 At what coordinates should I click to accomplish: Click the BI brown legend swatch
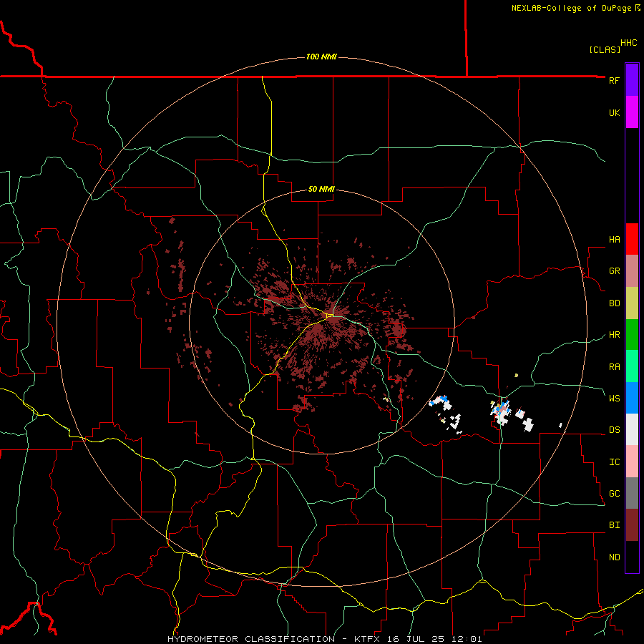click(632, 525)
